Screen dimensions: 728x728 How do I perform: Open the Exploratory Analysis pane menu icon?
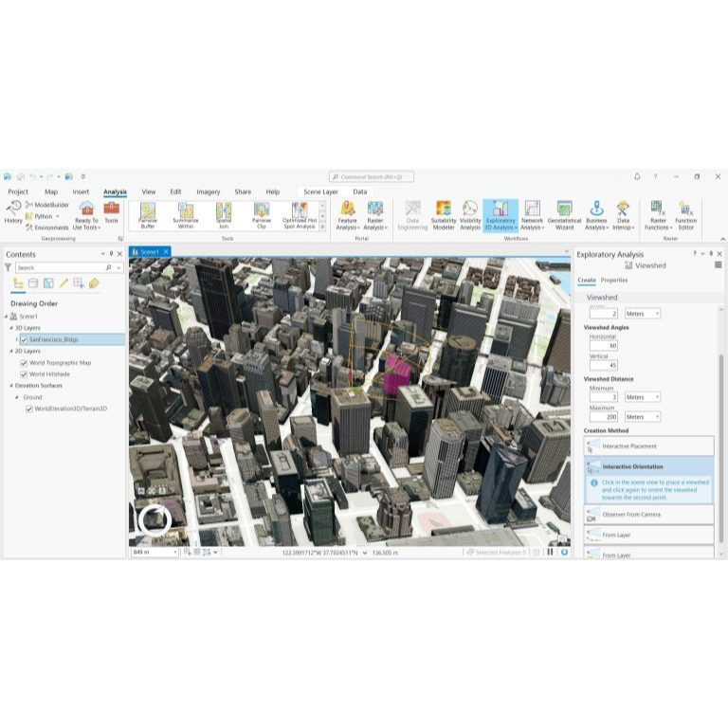point(719,265)
